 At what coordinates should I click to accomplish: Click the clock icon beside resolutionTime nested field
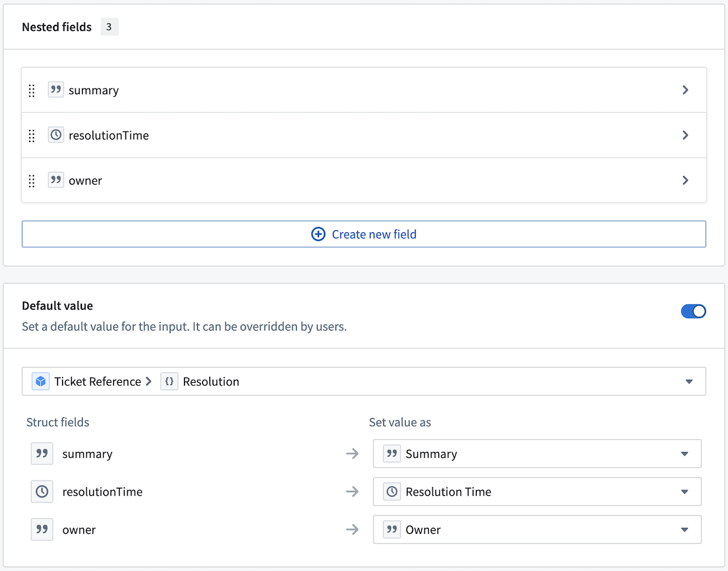pyautogui.click(x=56, y=135)
